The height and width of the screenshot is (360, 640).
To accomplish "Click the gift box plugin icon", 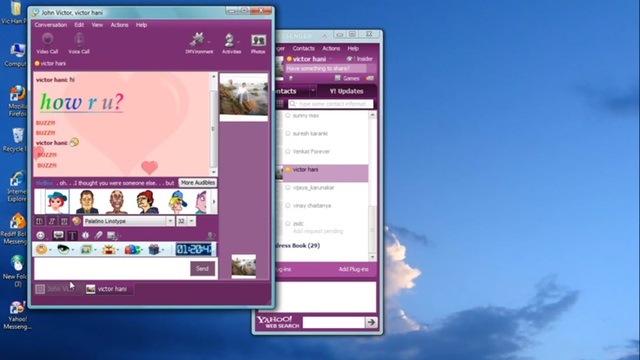I will [x=153, y=249].
